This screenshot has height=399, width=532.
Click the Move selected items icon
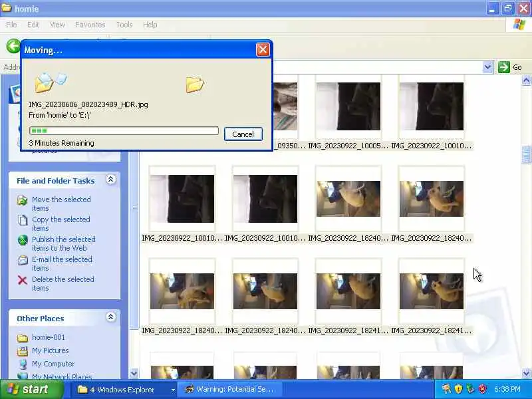tap(23, 200)
